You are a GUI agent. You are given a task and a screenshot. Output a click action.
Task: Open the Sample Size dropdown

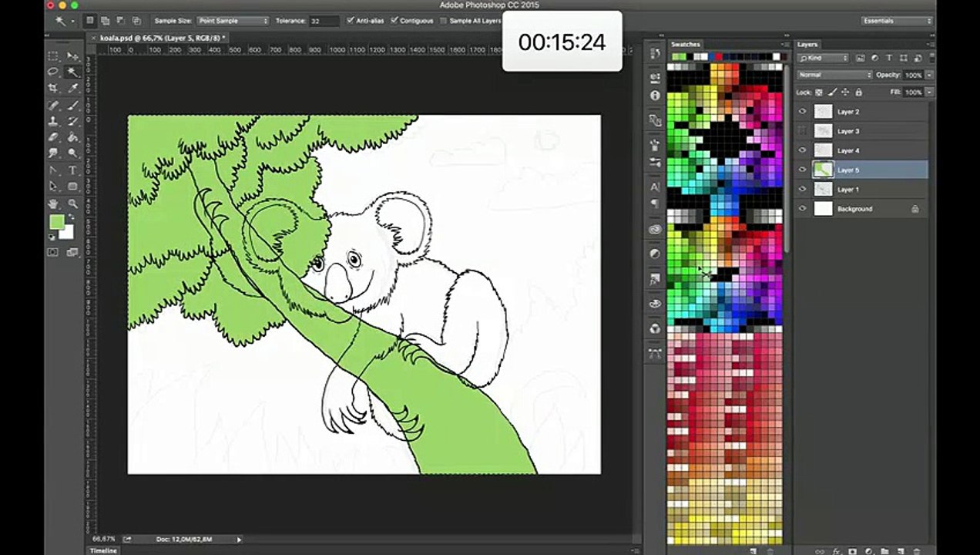click(233, 21)
